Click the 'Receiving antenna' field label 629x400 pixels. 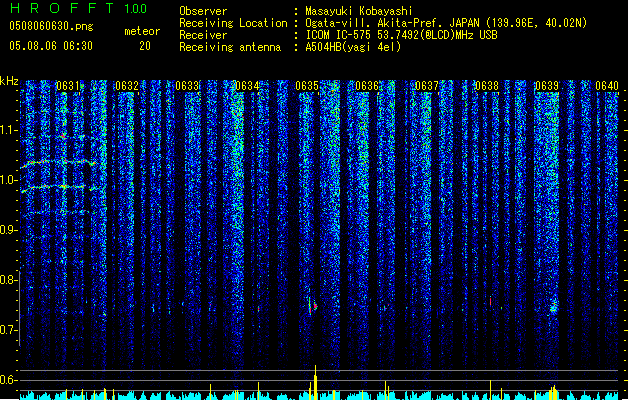230,47
